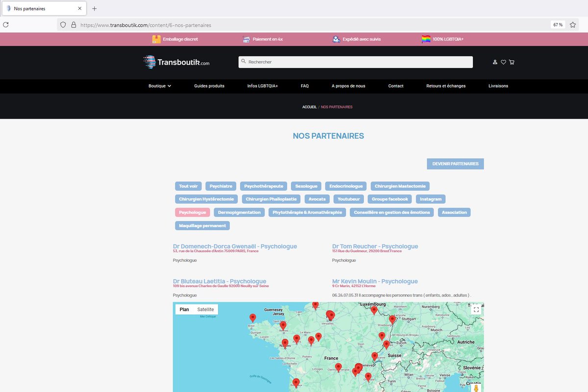Click the browser address bar URL
The height and width of the screenshot is (392, 588).
click(x=146, y=24)
